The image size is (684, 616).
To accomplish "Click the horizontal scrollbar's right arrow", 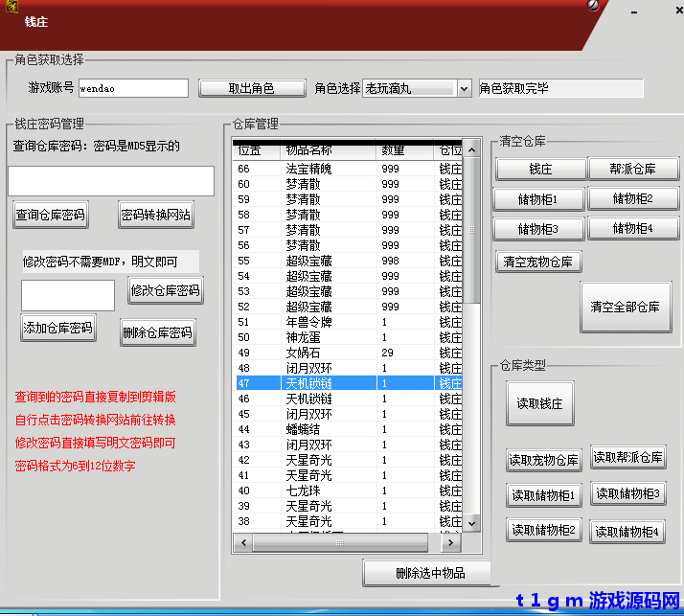I will point(447,543).
